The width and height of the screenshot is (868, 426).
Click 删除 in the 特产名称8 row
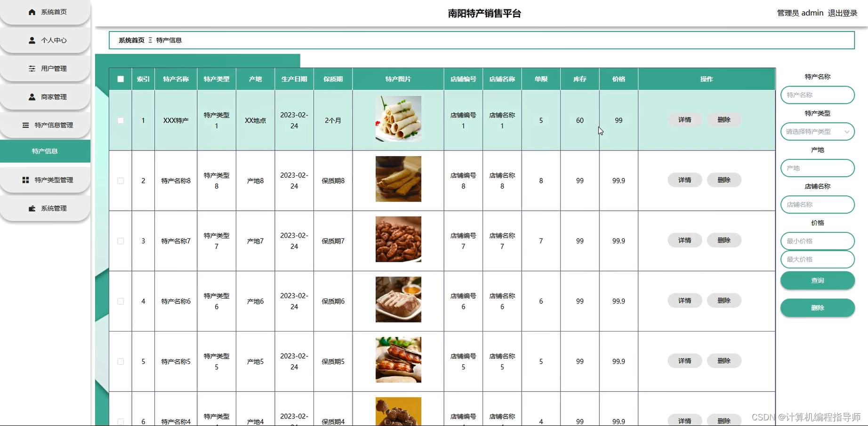tap(724, 180)
